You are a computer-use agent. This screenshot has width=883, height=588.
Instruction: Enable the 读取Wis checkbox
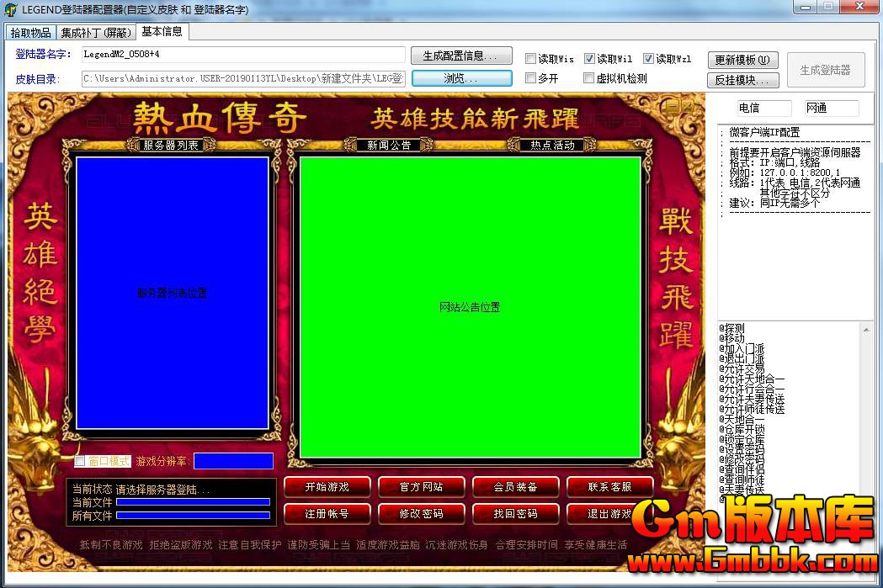[x=531, y=59]
